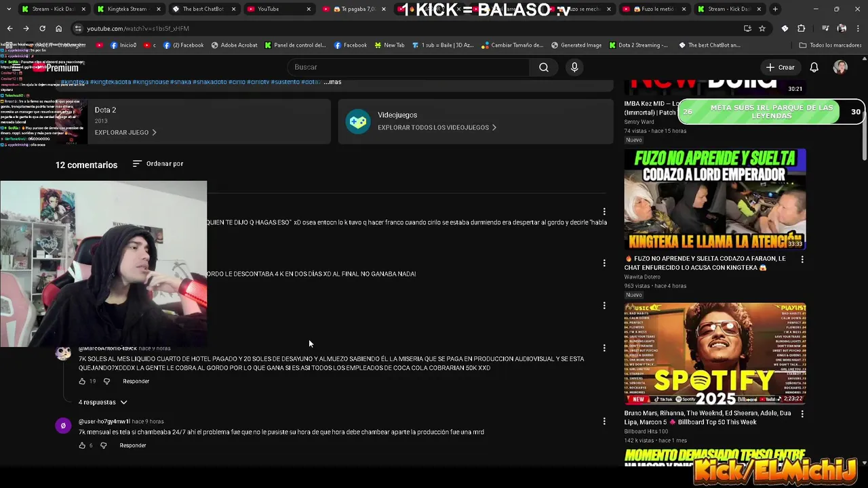Open the YouTube account avatar menu
The height and width of the screenshot is (488, 868).
840,67
